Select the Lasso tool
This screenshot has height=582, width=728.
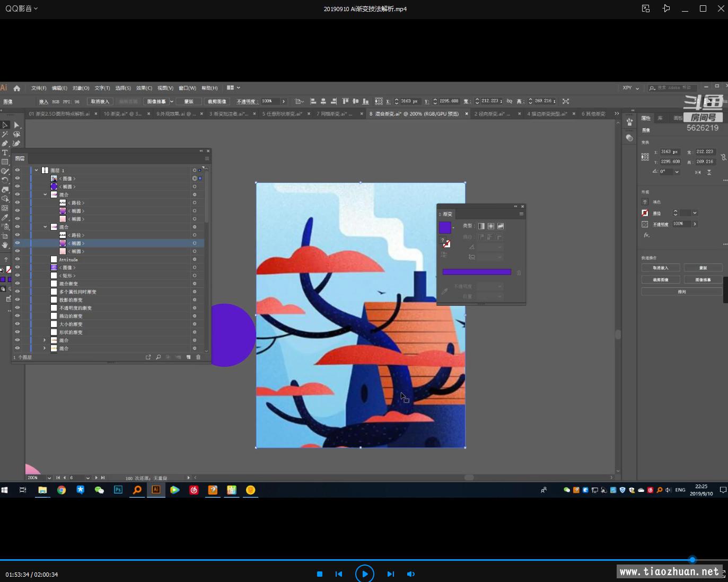16,134
